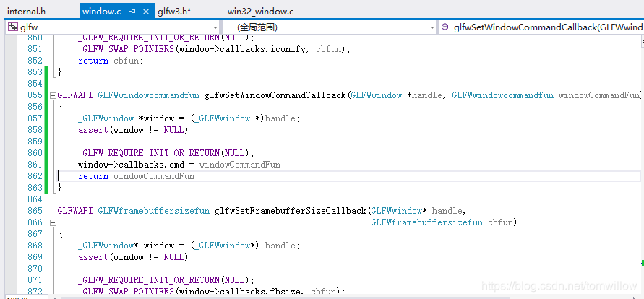Click 'GLFWframebuffersizefun cbfun' parameter on line 866
Screen dimensions: 644x299
[x=443, y=222]
